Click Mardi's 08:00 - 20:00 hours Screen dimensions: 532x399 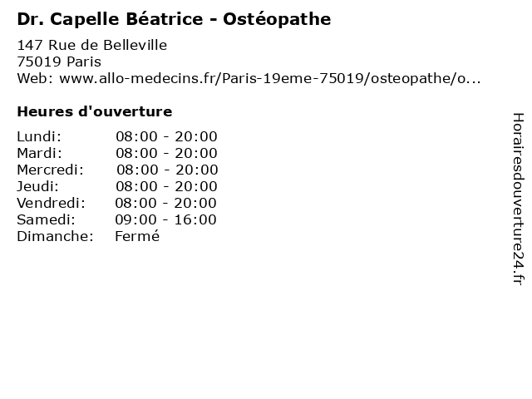(166, 153)
